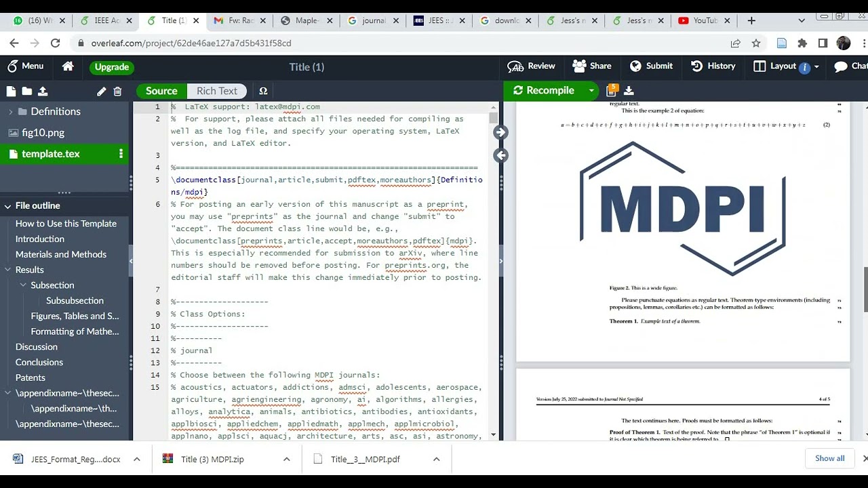Image resolution: width=868 pixels, height=488 pixels.
Task: Upload a file to the project
Action: point(43,91)
